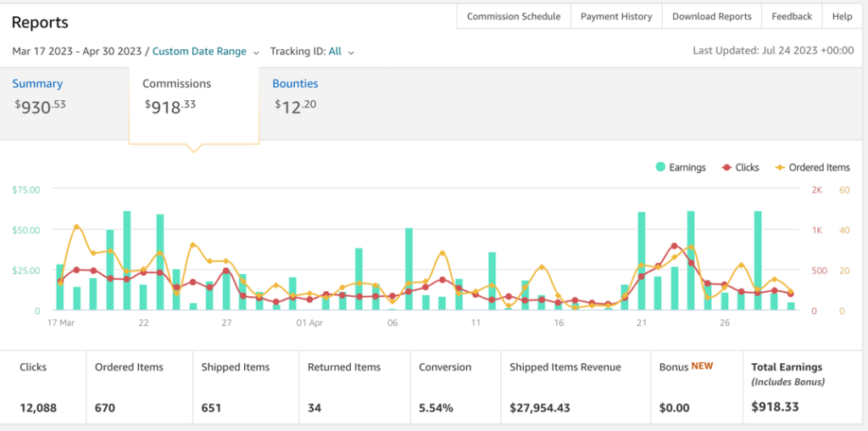Open the Feedback link
The image size is (868, 431).
[792, 16]
